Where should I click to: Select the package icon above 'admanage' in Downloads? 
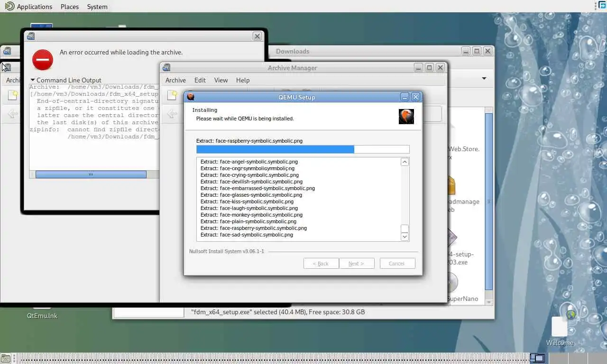point(451,185)
